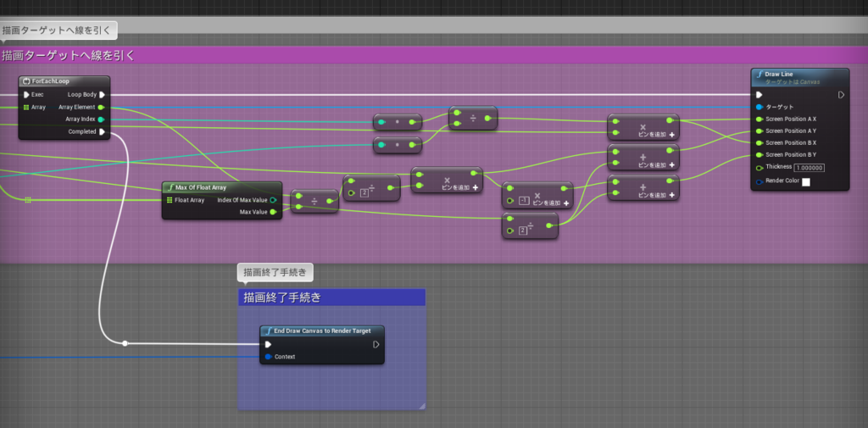Screen dimensions: 868x428
Task: Click the Screen Position B Y pin
Action: (759, 154)
